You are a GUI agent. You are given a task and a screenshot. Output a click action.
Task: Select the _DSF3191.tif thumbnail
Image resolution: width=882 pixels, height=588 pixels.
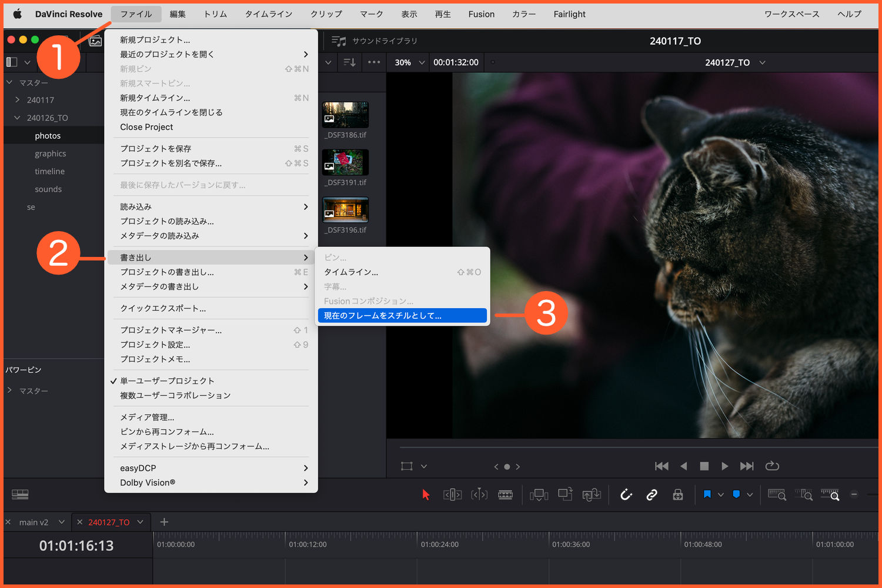(346, 162)
